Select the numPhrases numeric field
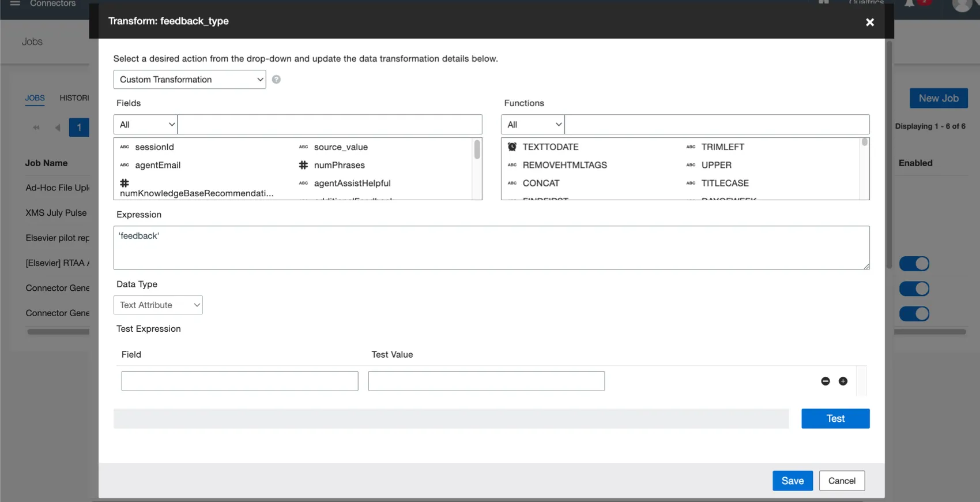The image size is (980, 502). click(x=339, y=165)
